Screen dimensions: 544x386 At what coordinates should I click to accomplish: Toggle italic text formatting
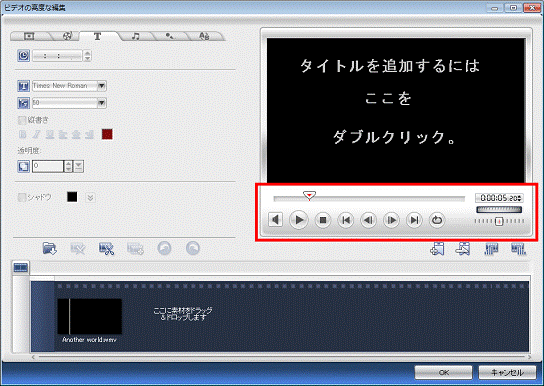(x=36, y=134)
